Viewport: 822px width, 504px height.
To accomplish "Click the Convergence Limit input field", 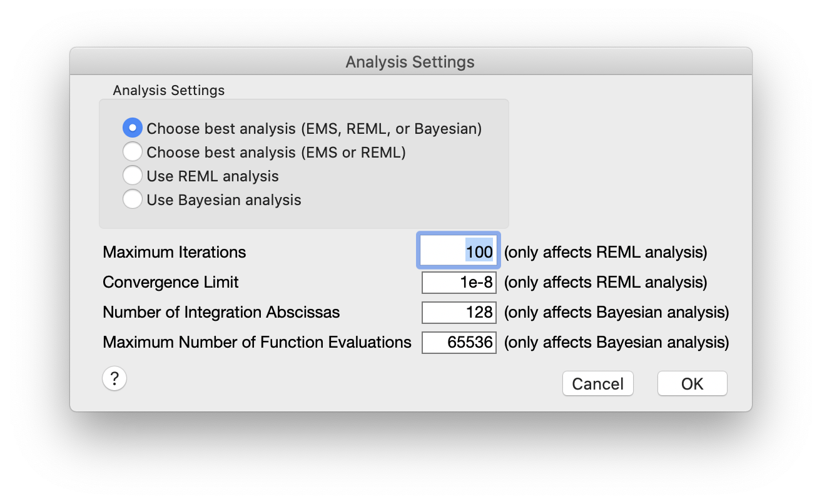I will pyautogui.click(x=459, y=282).
